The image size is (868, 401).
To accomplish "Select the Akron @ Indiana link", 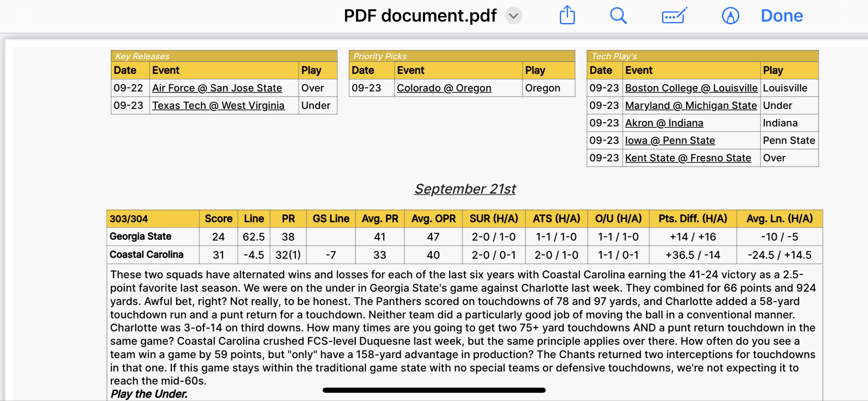I will pos(664,123).
